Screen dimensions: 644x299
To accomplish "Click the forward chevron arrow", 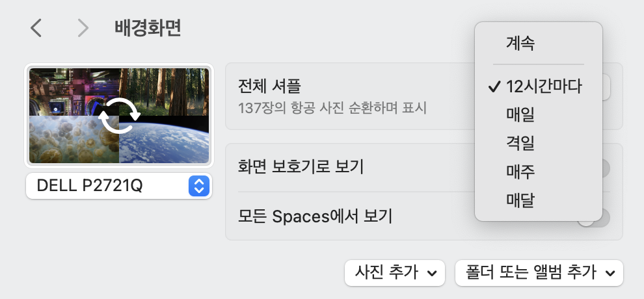I will [83, 28].
